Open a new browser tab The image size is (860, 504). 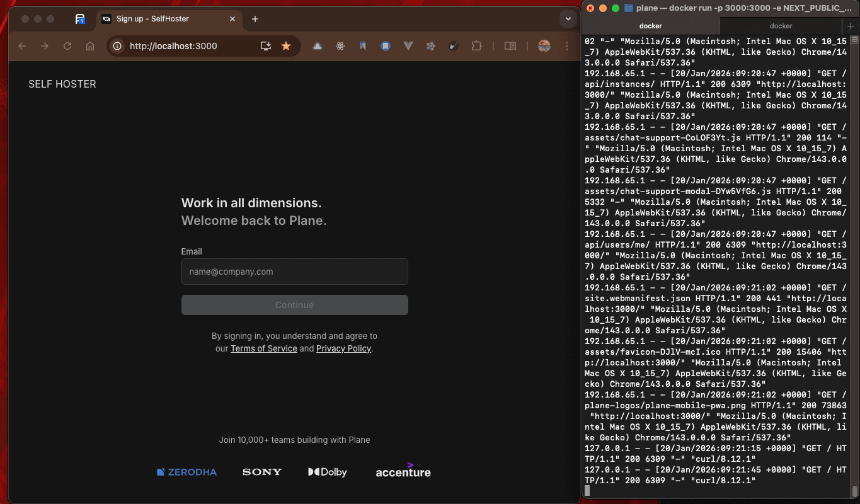255,19
